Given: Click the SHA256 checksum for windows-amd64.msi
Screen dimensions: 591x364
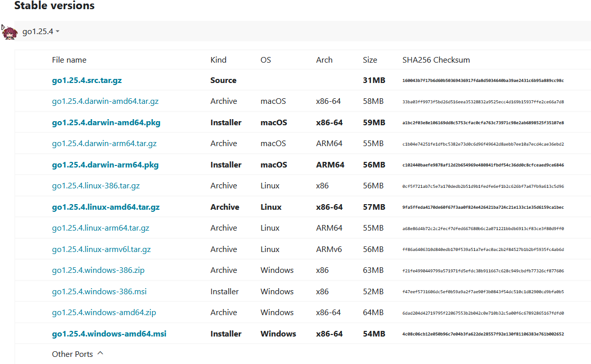Looking at the screenshot, I should click(x=482, y=334).
